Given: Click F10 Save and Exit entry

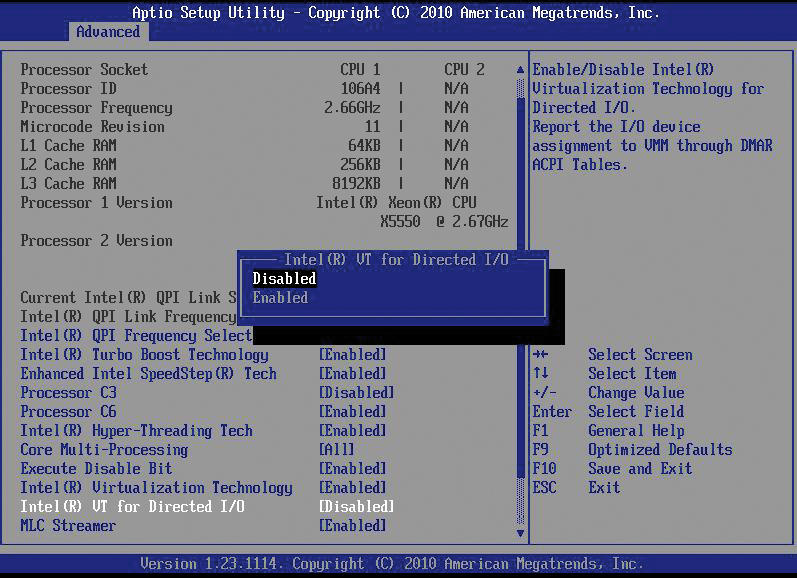Looking at the screenshot, I should (612, 468).
